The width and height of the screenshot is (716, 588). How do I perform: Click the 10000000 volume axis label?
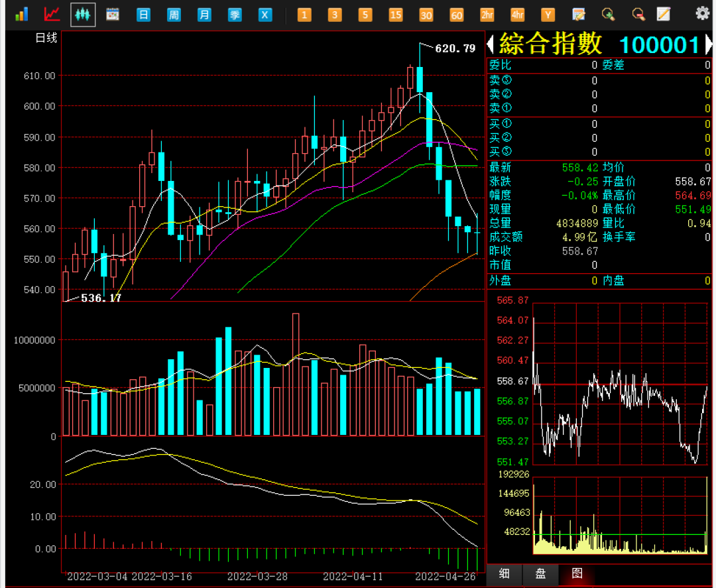click(x=34, y=340)
